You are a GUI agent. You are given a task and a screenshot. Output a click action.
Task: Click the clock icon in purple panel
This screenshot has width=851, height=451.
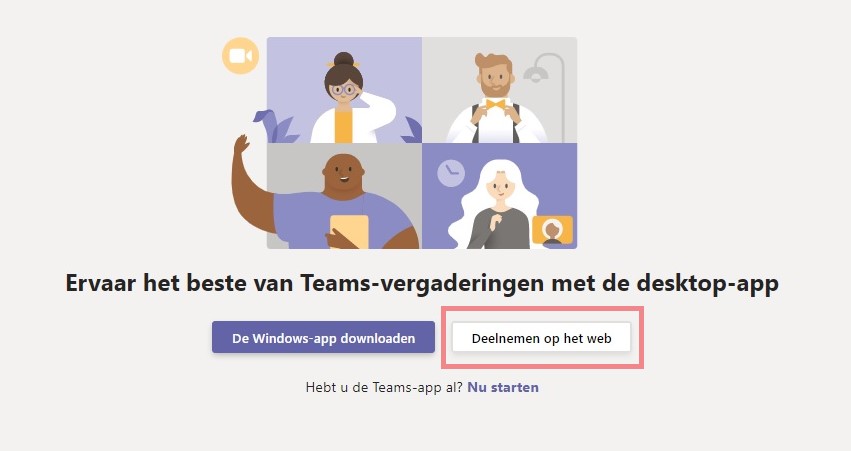pos(451,174)
